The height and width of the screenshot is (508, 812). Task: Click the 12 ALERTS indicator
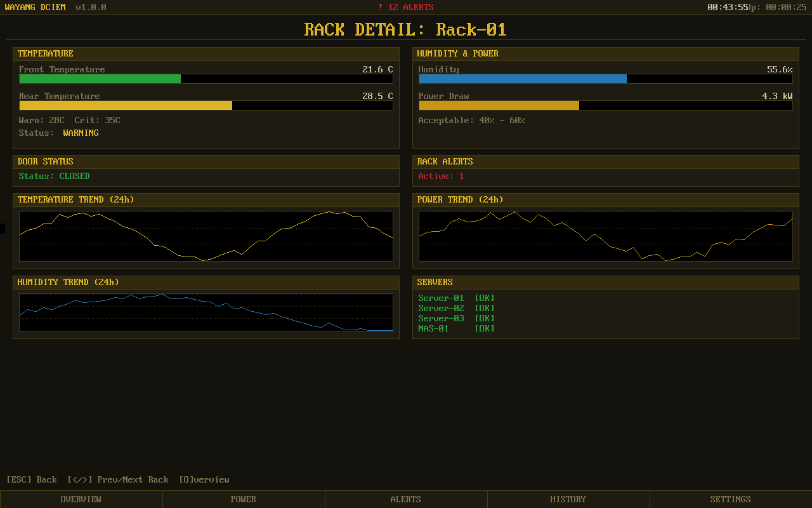[x=406, y=7]
